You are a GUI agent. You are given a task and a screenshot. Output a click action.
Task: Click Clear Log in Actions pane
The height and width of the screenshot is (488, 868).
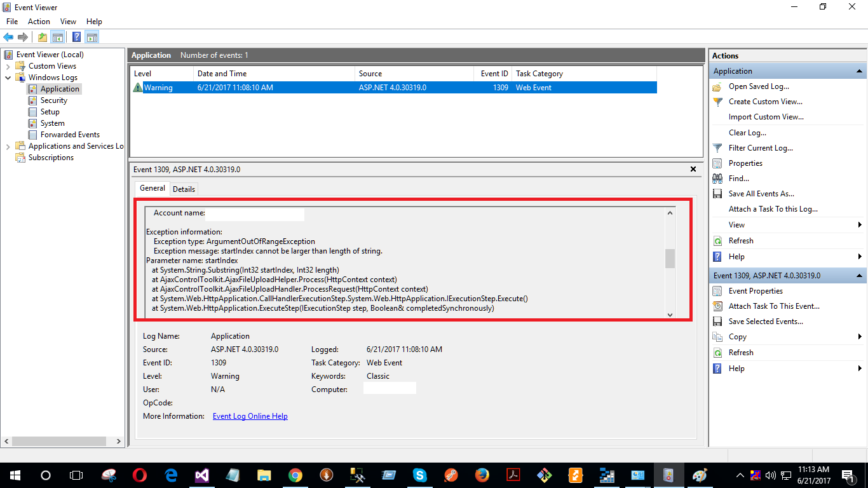click(747, 133)
